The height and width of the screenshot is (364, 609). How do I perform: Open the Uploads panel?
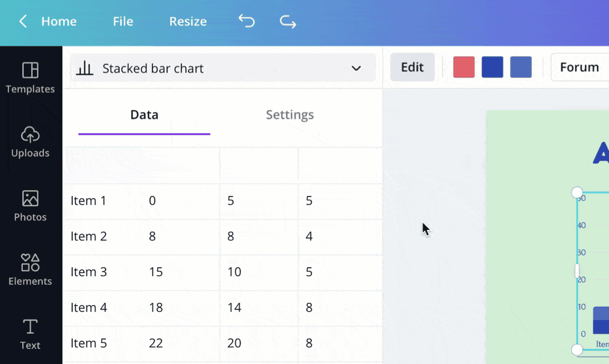tap(31, 143)
